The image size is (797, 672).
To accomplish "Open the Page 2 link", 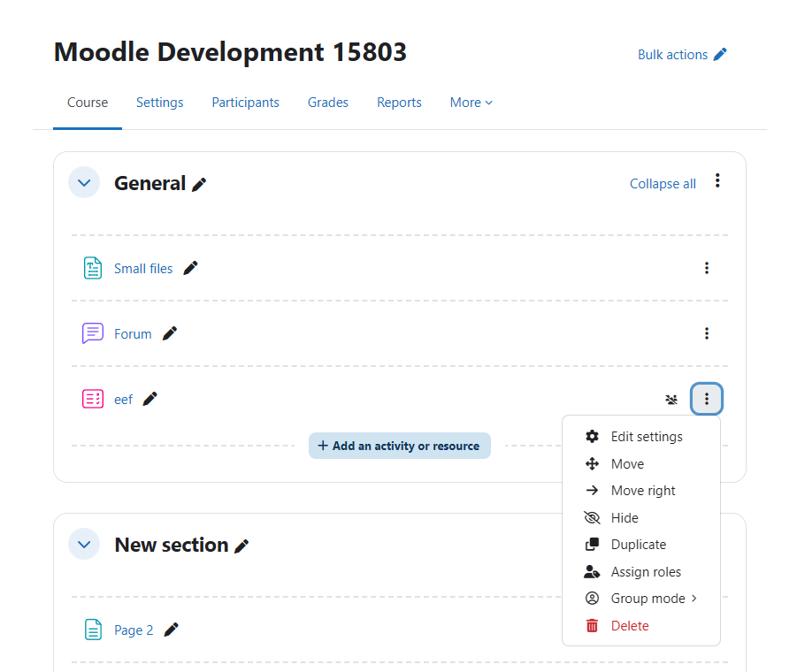I will [x=134, y=630].
